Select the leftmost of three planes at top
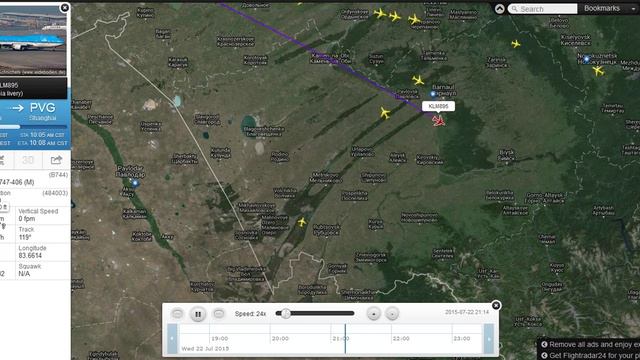Screen dimensions: 640x360 coord(380,13)
